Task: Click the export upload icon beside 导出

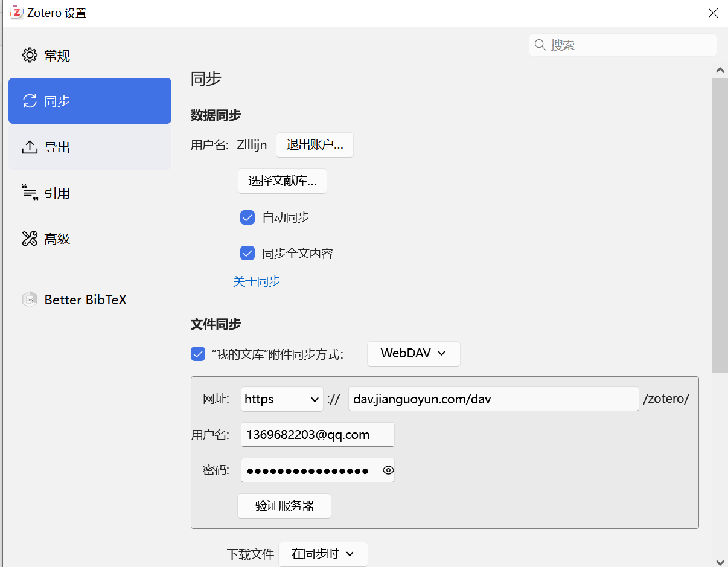Action: pyautogui.click(x=30, y=147)
